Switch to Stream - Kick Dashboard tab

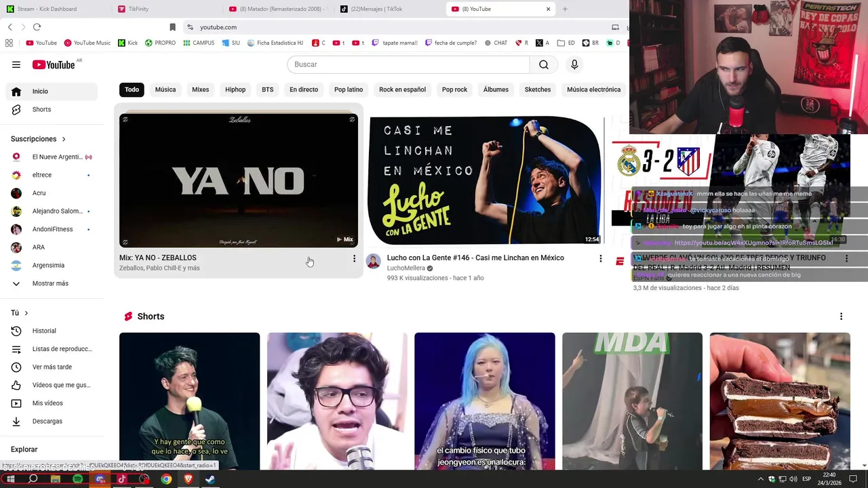click(x=54, y=9)
